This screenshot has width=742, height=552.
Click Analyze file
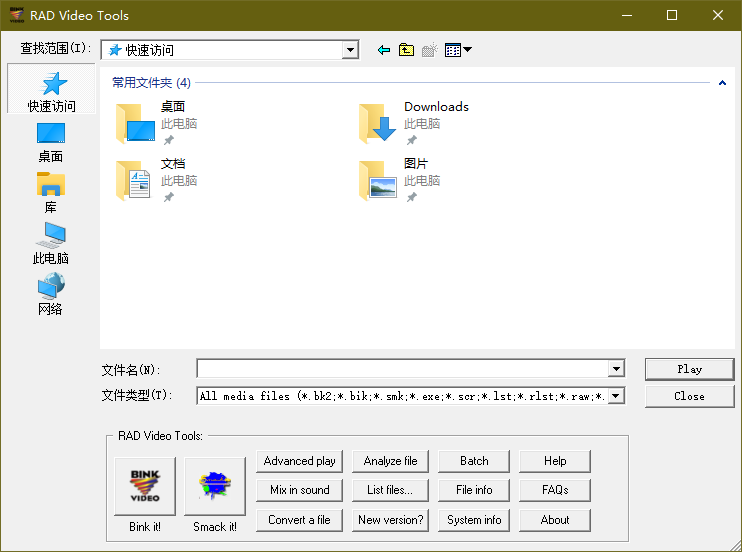[x=390, y=461]
